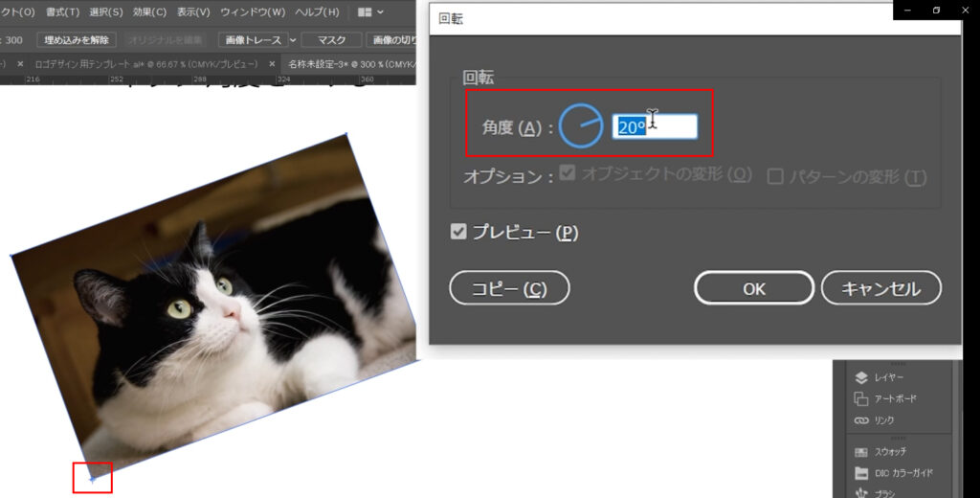Viewport: 980px width, 498px height.
Task: Click the workspace switcher grid icon
Action: tap(365, 11)
